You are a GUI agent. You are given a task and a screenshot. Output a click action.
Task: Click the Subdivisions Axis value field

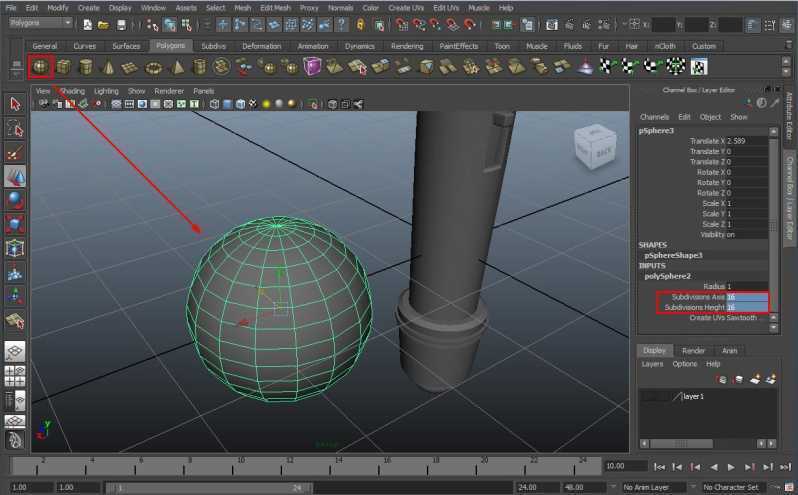click(x=748, y=297)
